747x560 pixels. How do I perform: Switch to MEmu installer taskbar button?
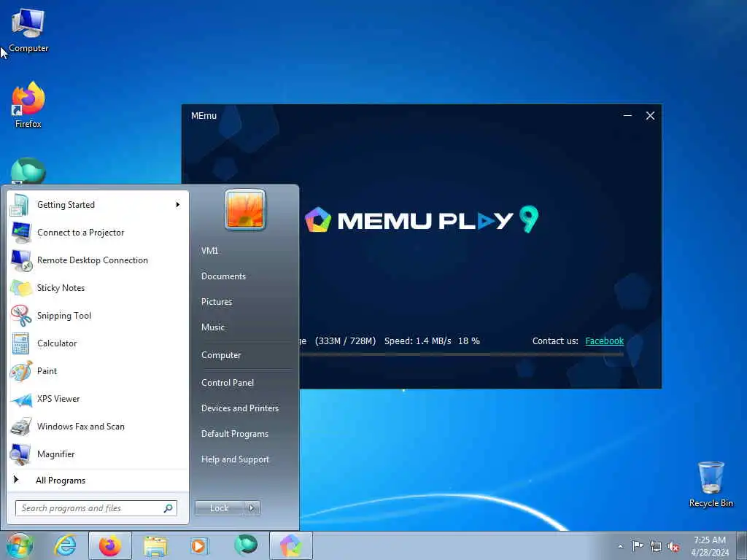pos(291,545)
